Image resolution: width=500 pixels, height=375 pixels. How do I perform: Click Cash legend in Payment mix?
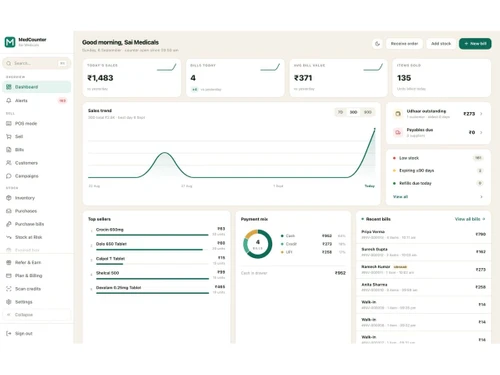click(313, 236)
